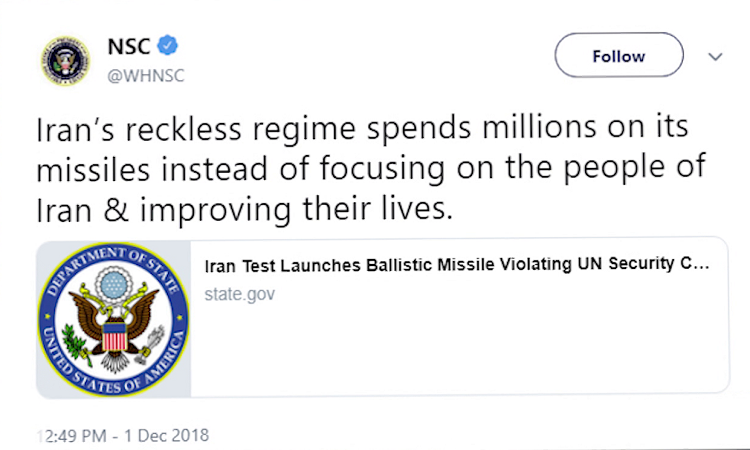This screenshot has width=750, height=450.
Task: Follow the NSC account
Action: pyautogui.click(x=619, y=55)
